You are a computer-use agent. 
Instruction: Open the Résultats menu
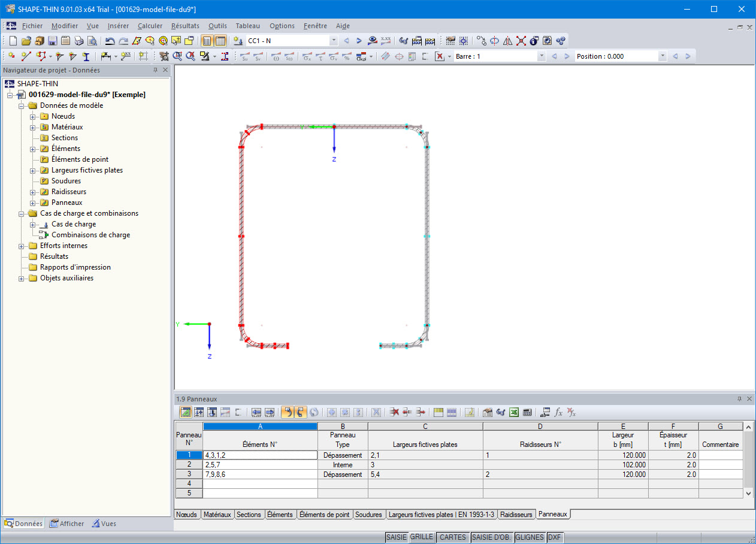click(x=185, y=26)
